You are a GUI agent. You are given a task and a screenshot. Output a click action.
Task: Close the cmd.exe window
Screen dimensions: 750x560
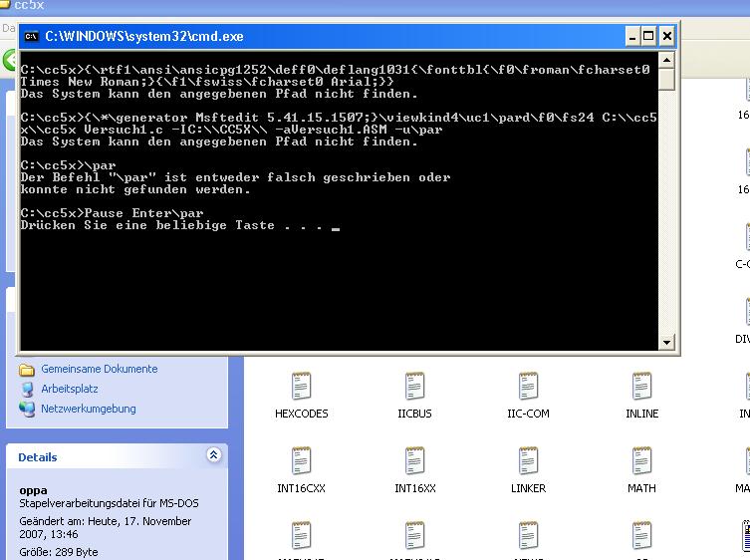tap(666, 37)
